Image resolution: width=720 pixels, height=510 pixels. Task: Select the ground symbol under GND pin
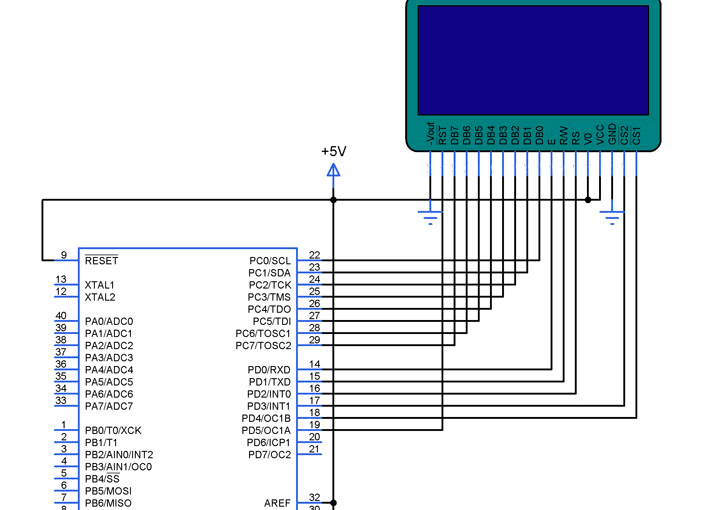612,218
